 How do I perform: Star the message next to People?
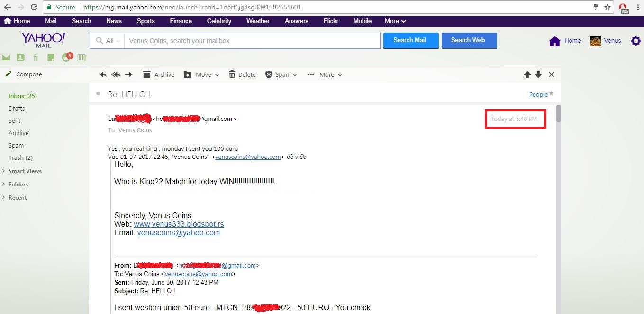tap(551, 94)
